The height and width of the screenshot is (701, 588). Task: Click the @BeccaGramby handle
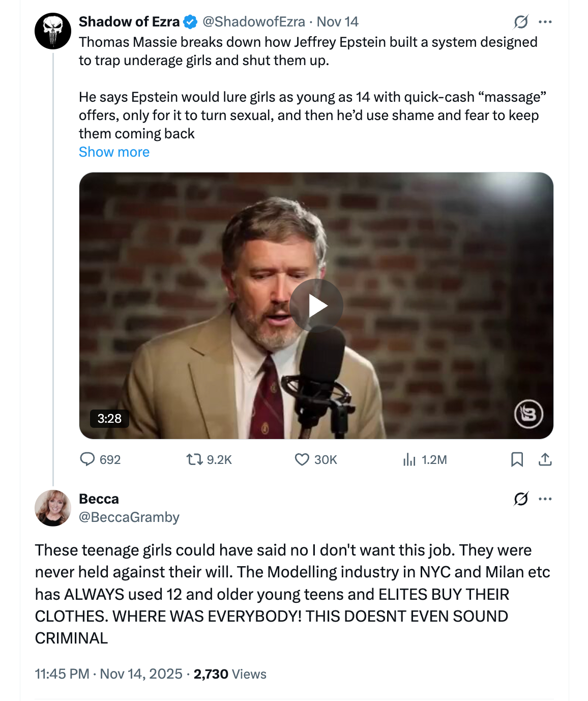129,517
